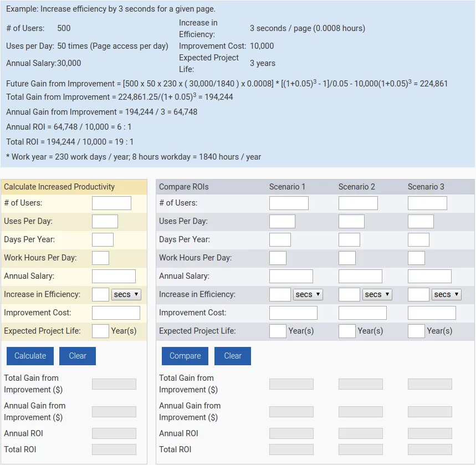Viewport: 476px width, 465px height.
Task: Select Scenario 1 Annual Salary field
Action: click(x=291, y=277)
